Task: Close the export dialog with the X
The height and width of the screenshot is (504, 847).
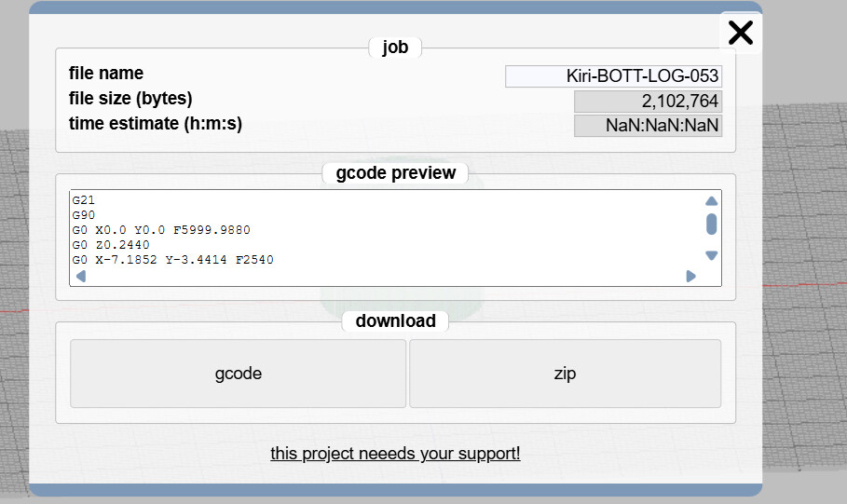Action: [740, 33]
